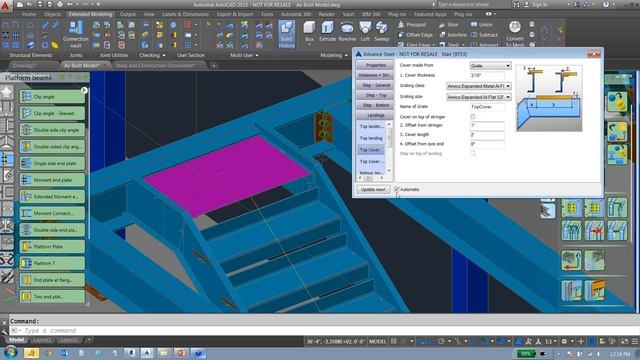Screen dimensions: 640x360
Task: Choose Two end plates connection
Action: pyautogui.click(x=52, y=297)
